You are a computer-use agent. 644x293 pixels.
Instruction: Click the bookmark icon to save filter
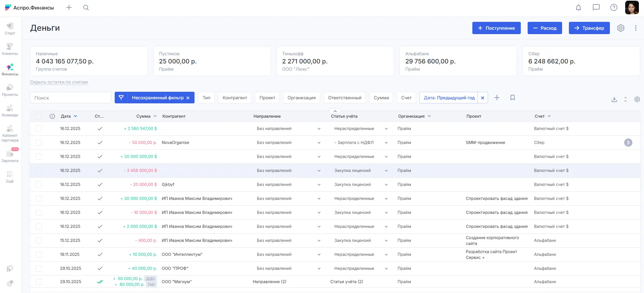click(x=512, y=98)
